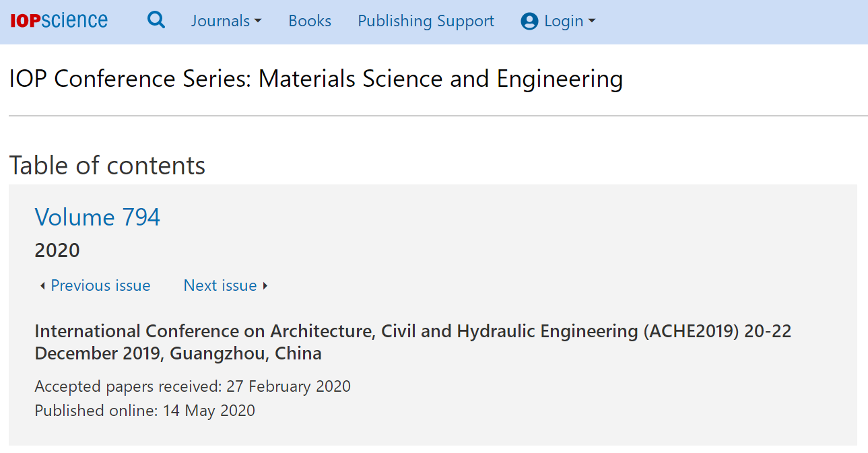Open search with the magnifying glass icon
868x453 pixels.
[156, 20]
